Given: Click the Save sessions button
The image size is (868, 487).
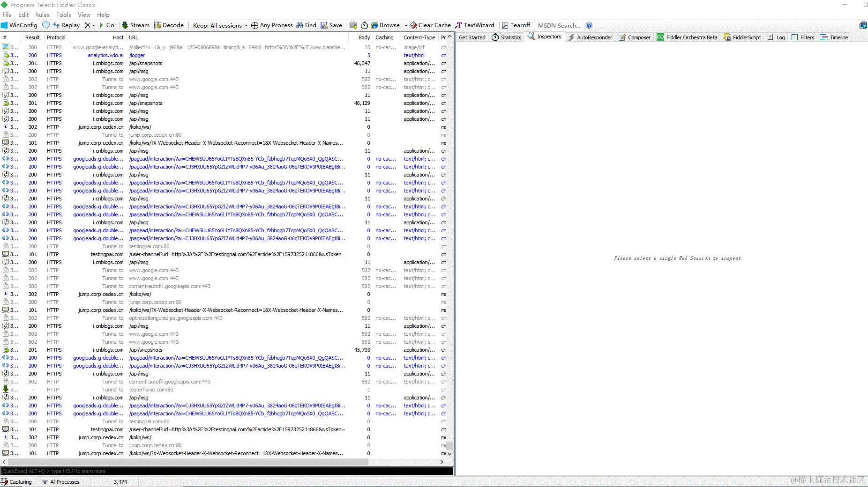Looking at the screenshot, I should pyautogui.click(x=331, y=25).
